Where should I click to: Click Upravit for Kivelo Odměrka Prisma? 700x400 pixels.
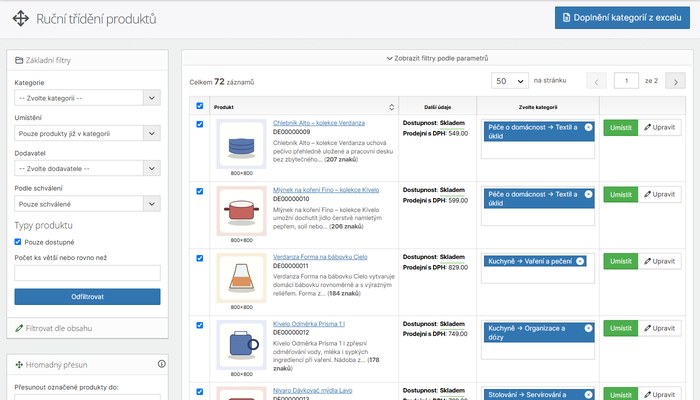tap(659, 328)
